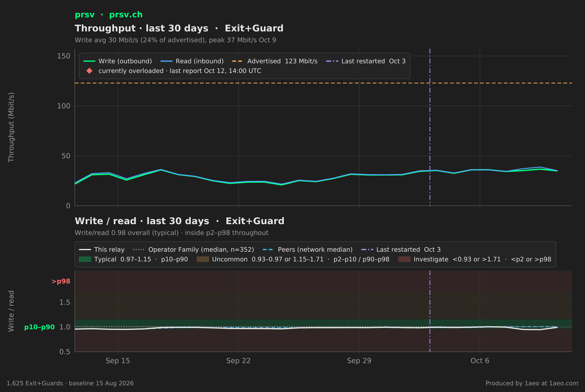Click the Sep 22 x-axis label
The image size is (585, 392).
pyautogui.click(x=238, y=361)
